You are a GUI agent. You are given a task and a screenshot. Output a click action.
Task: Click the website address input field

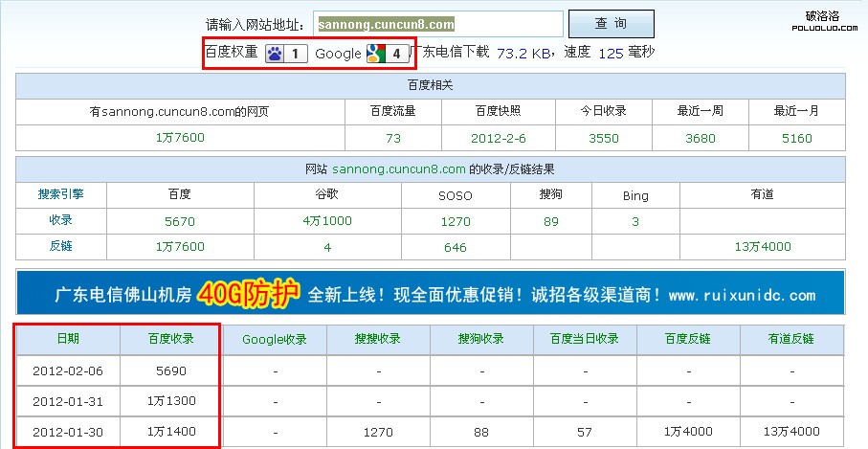click(437, 24)
